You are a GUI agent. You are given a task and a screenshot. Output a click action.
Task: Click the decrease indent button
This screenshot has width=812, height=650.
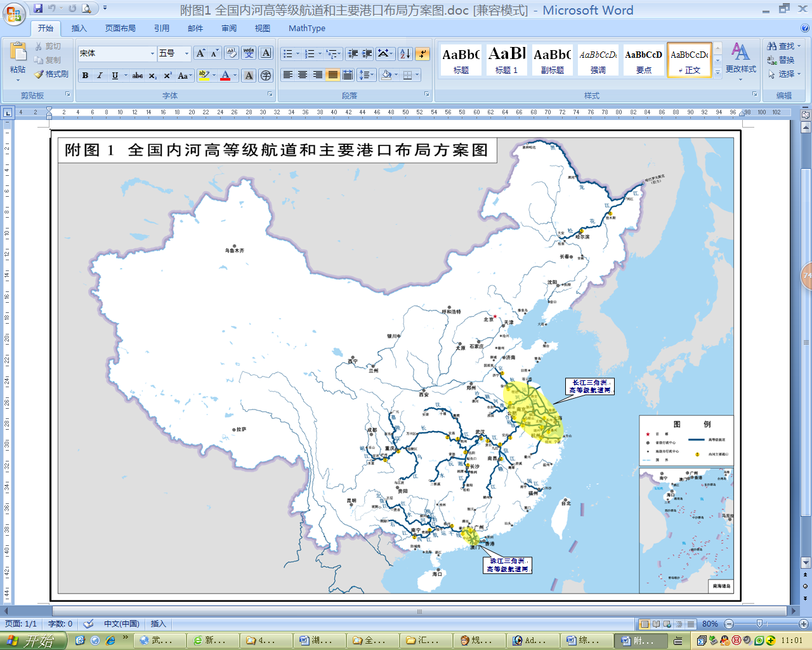click(x=353, y=54)
